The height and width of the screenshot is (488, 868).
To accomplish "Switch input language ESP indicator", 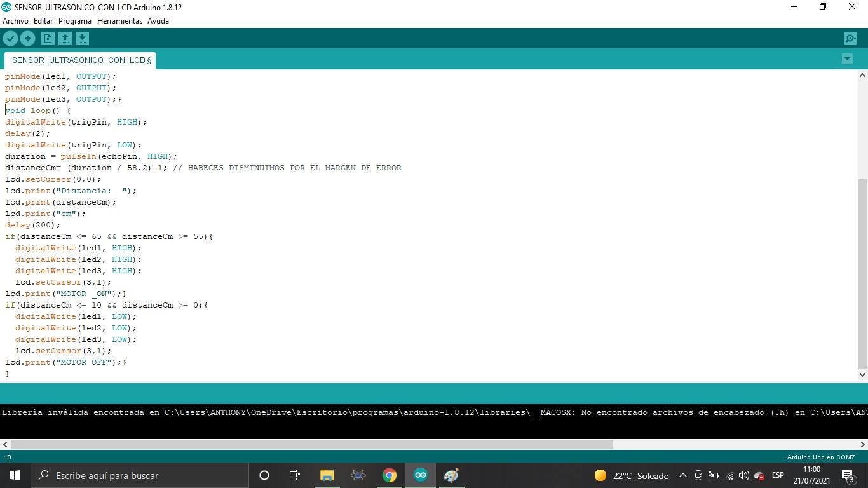I will pyautogui.click(x=778, y=475).
